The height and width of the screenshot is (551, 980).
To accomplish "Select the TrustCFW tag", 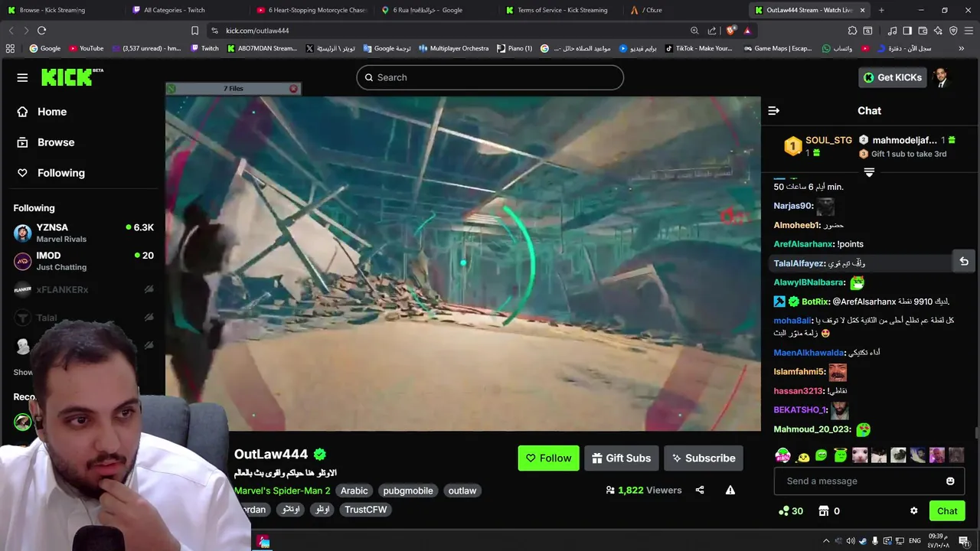I will coord(366,509).
